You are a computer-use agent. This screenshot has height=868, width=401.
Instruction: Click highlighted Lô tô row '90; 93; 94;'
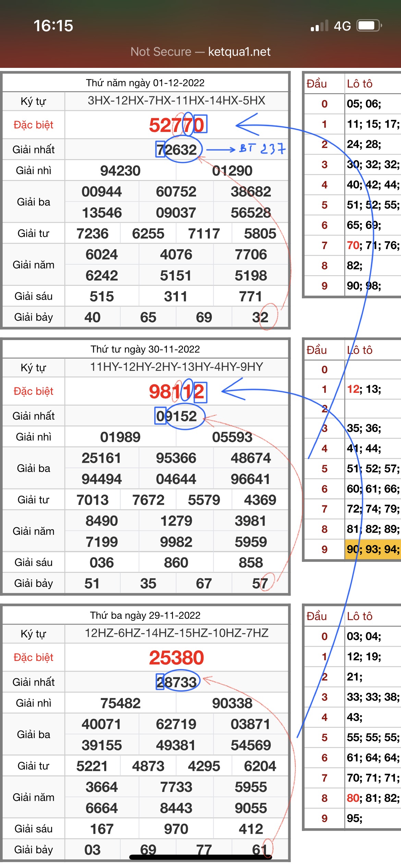click(373, 550)
